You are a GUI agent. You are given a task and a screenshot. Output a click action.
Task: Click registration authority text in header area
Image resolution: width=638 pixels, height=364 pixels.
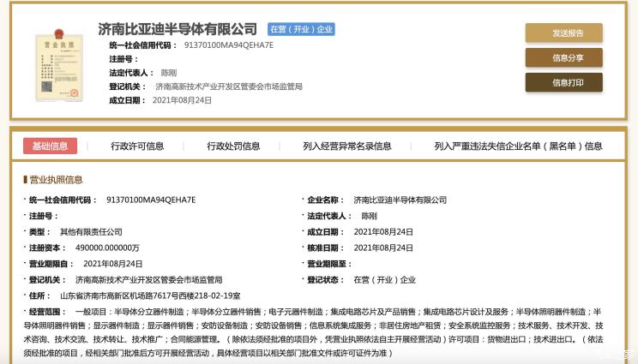tap(228, 87)
